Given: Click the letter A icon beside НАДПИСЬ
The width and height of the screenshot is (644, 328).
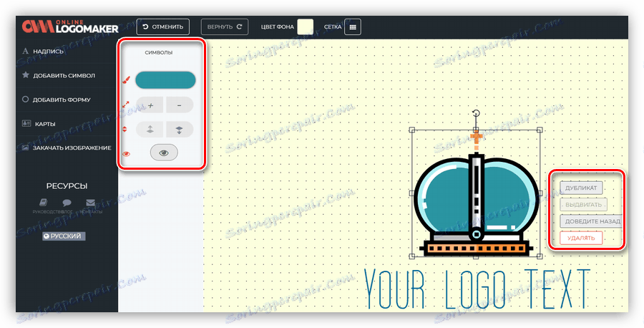Looking at the screenshot, I should tap(26, 52).
